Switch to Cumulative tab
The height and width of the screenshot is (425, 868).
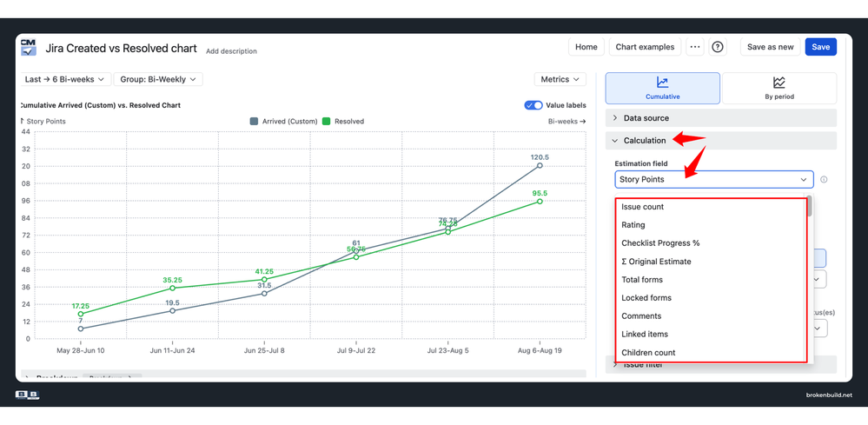(663, 88)
